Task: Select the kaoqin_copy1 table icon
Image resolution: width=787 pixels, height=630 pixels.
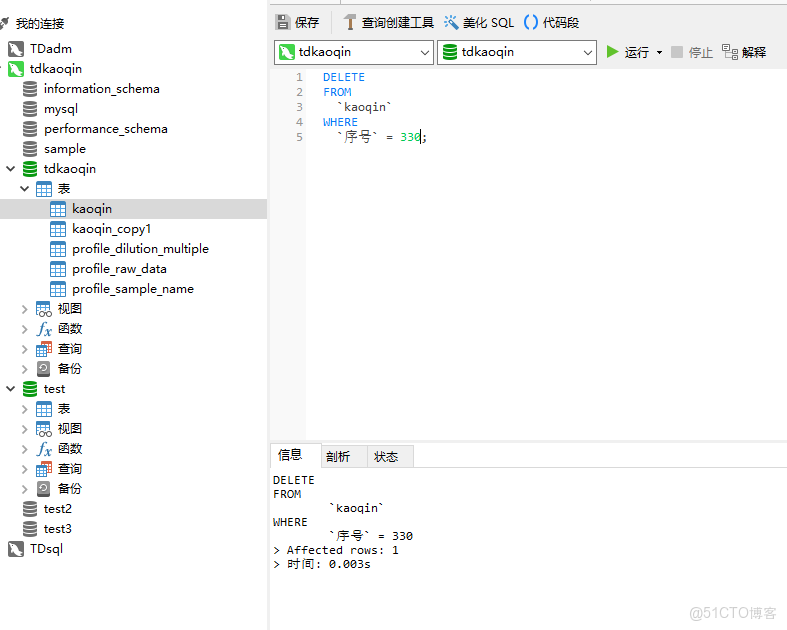Action: click(58, 229)
